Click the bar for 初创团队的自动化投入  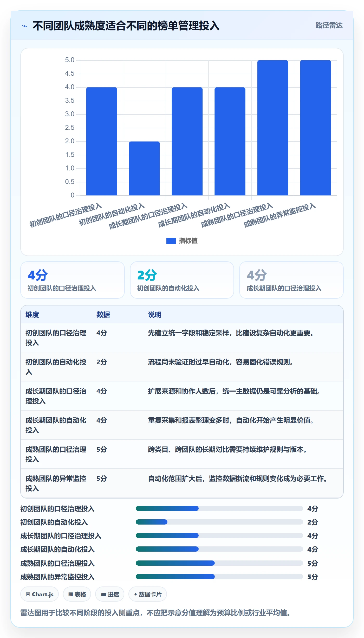[144, 168]
